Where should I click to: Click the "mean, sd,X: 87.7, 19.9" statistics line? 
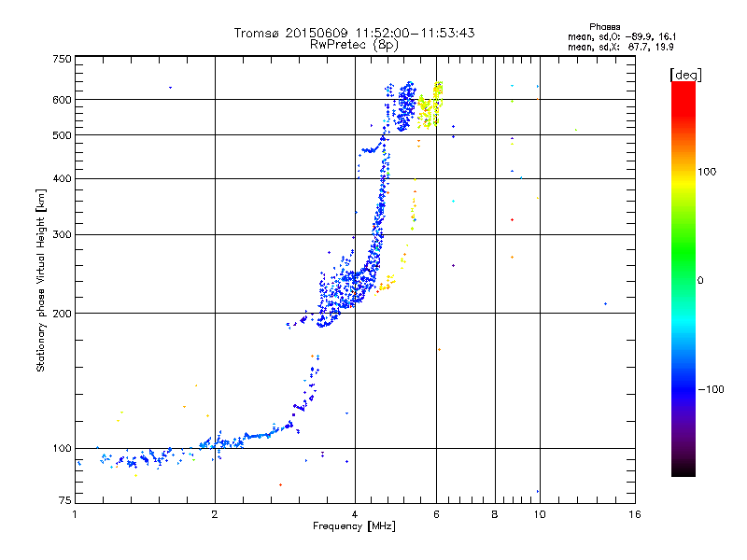pyautogui.click(x=620, y=47)
